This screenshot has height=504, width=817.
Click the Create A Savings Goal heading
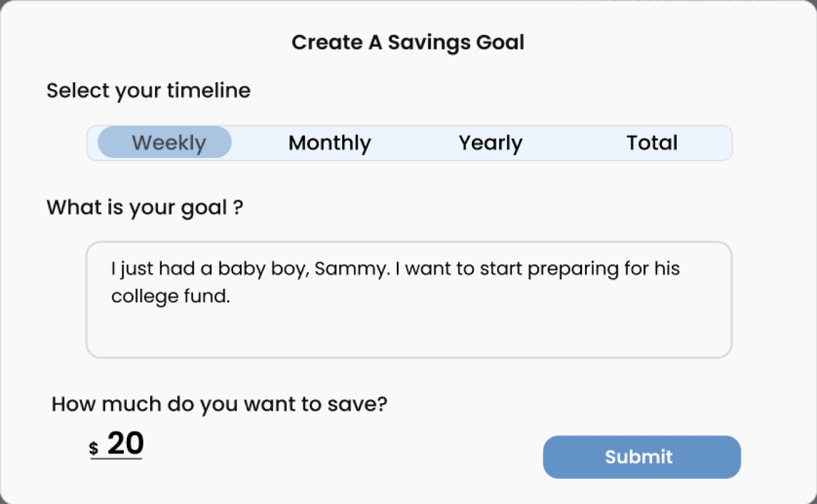408,42
